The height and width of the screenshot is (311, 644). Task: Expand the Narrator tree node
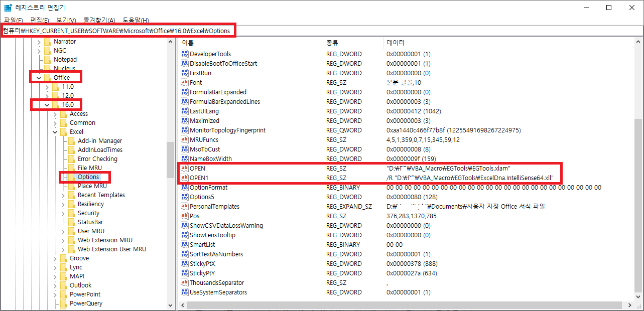click(39, 42)
